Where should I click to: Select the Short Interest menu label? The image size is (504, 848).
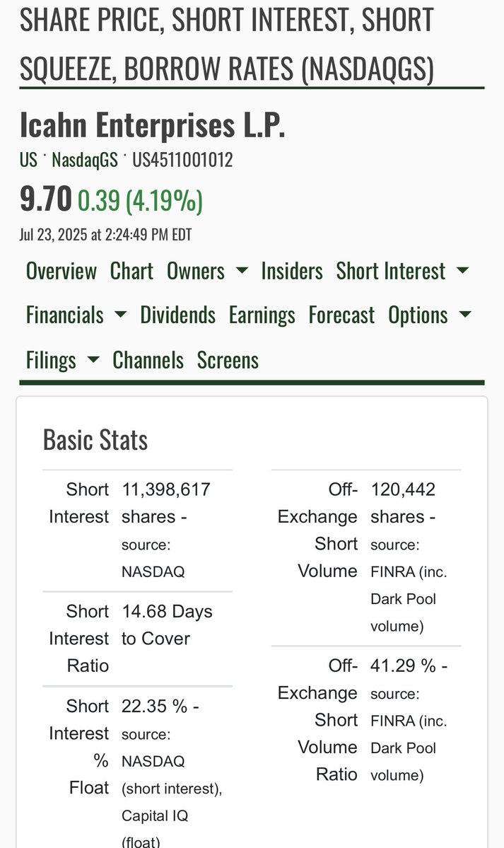coord(390,271)
